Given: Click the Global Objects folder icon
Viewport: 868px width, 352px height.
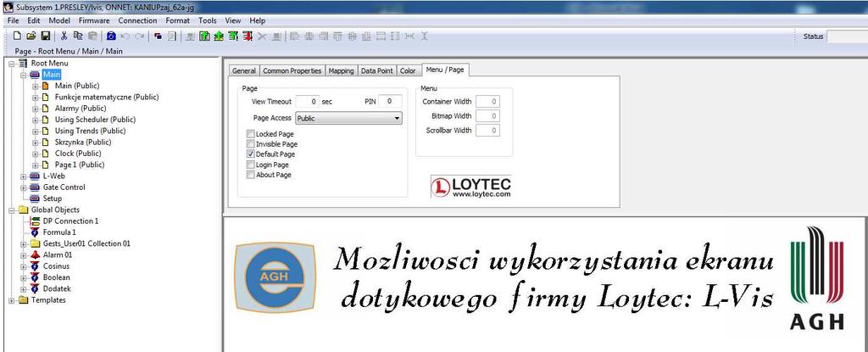Looking at the screenshot, I should pos(23,210).
